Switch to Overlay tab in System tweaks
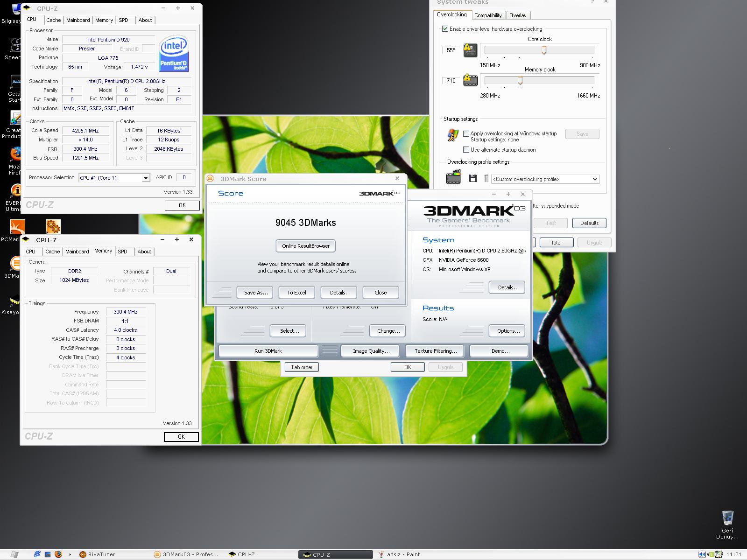 tap(518, 15)
